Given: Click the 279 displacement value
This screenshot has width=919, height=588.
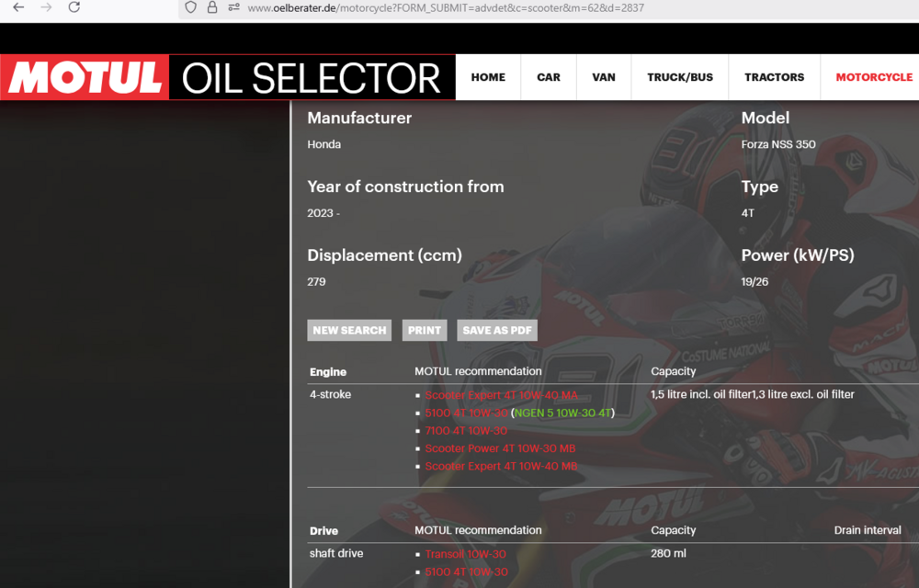Looking at the screenshot, I should click(316, 282).
